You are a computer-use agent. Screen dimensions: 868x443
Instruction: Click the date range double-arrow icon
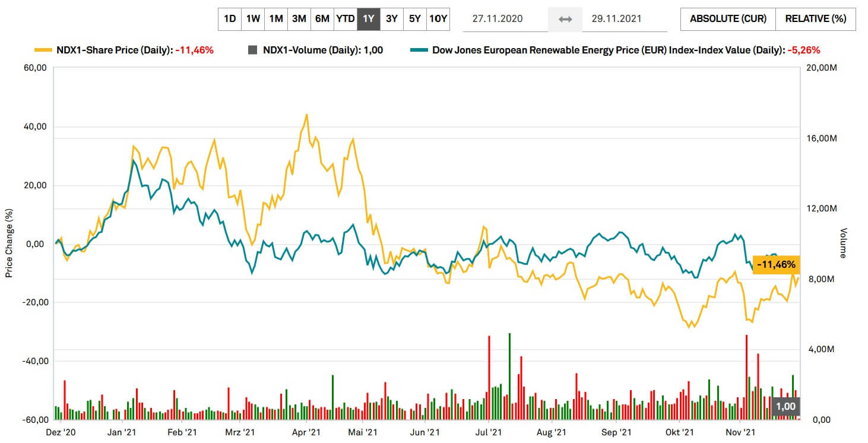click(565, 19)
